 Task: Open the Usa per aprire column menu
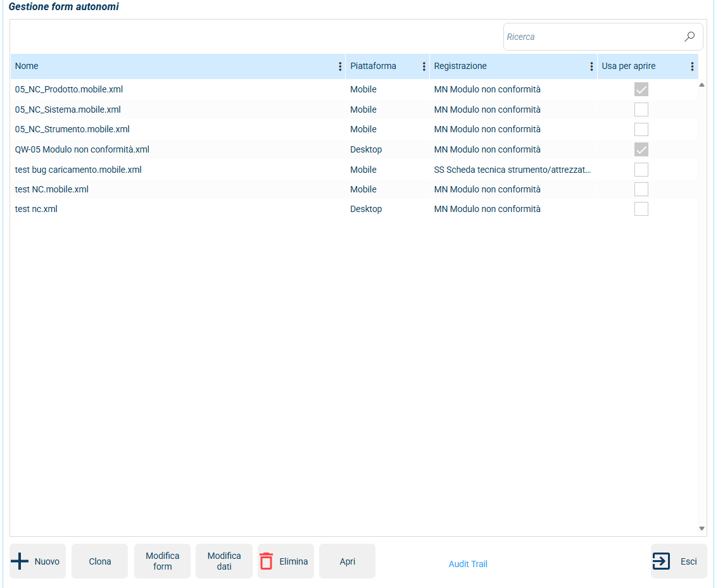pos(692,66)
